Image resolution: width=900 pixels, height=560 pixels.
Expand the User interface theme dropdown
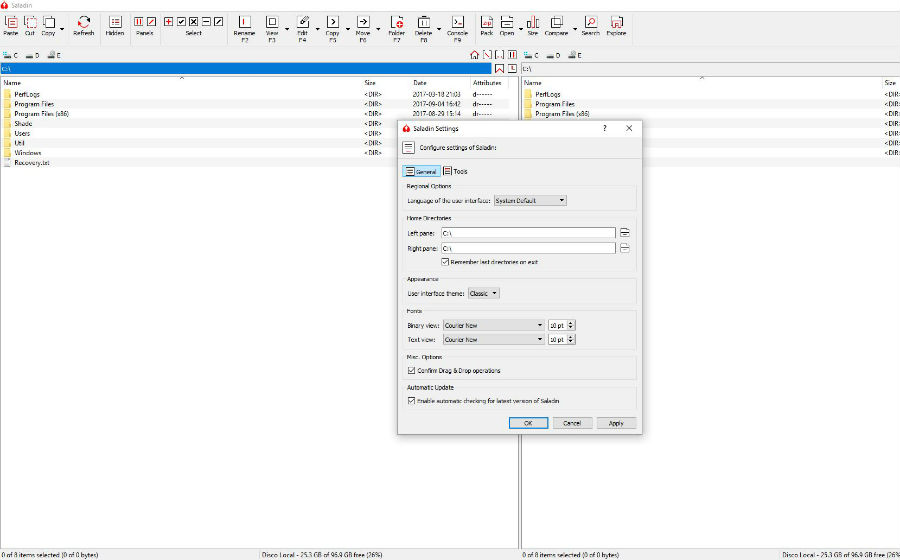coord(484,293)
